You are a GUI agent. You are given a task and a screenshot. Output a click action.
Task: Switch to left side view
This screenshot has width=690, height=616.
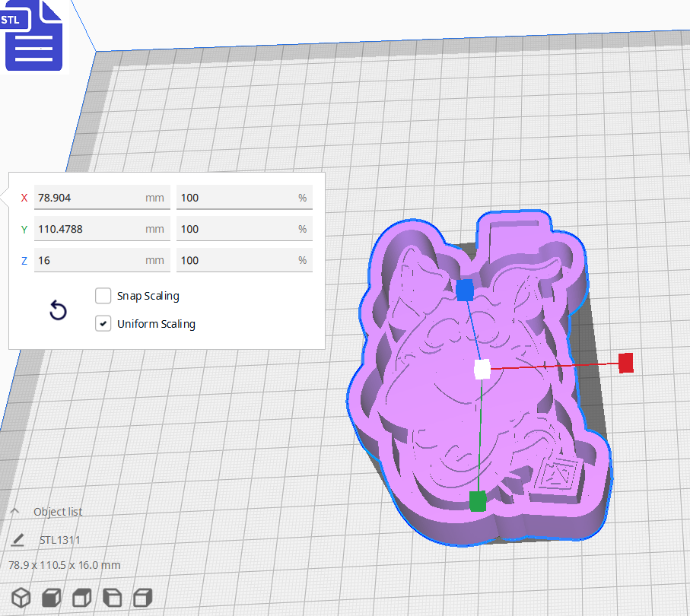(112, 598)
